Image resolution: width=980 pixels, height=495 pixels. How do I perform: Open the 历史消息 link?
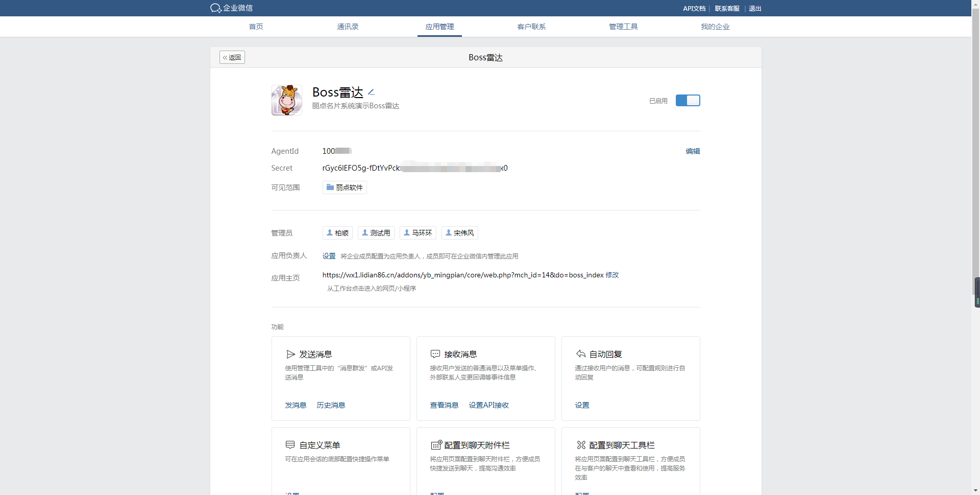(331, 405)
